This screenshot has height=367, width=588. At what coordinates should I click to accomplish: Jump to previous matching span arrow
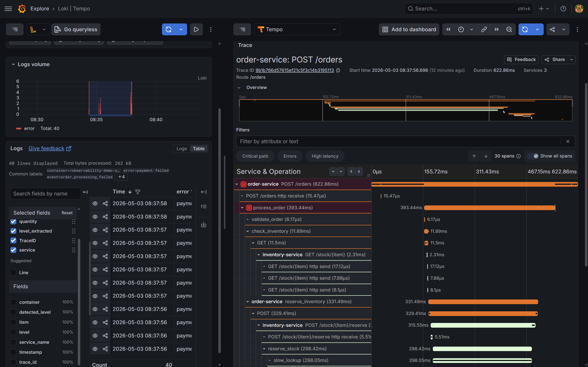coord(474,156)
